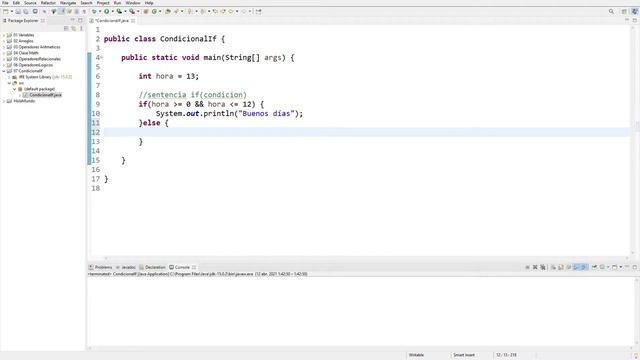
Task: Click the Clear Console icon
Action: coord(553,267)
